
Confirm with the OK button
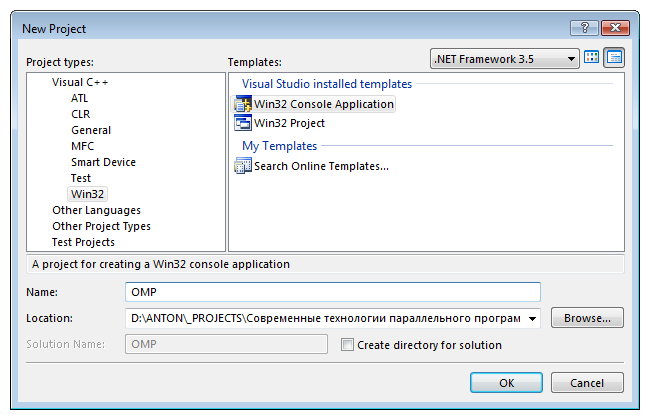pos(506,382)
